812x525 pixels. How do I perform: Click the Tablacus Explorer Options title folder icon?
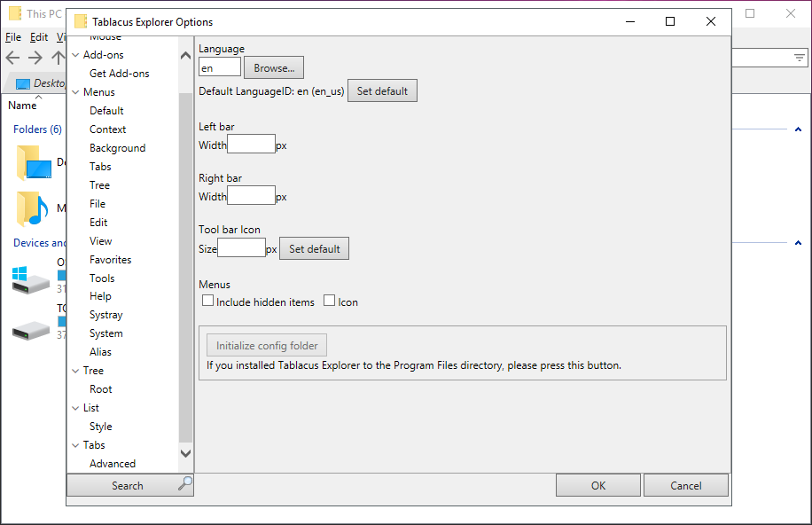pos(81,22)
